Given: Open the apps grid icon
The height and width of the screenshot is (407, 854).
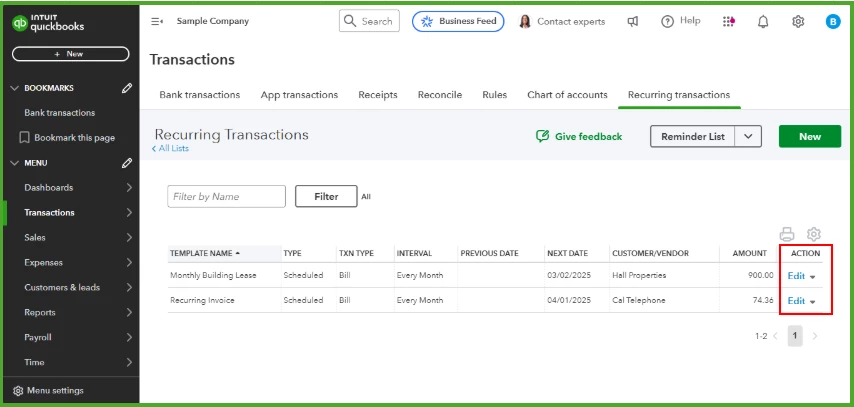Looking at the screenshot, I should 729,21.
